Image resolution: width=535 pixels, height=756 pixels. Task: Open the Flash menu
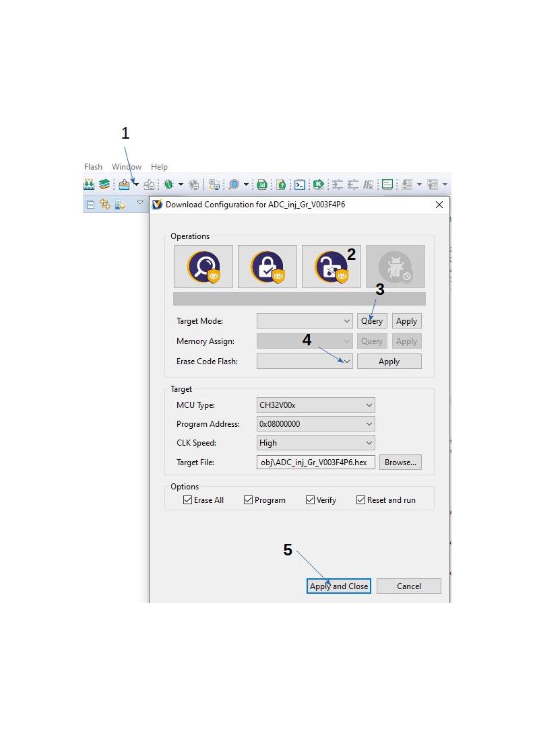point(93,167)
